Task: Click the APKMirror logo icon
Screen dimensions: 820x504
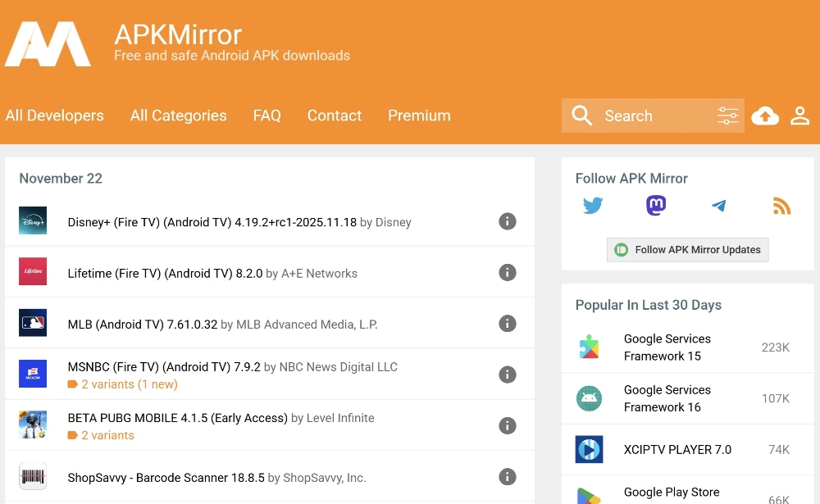Action: click(x=48, y=44)
